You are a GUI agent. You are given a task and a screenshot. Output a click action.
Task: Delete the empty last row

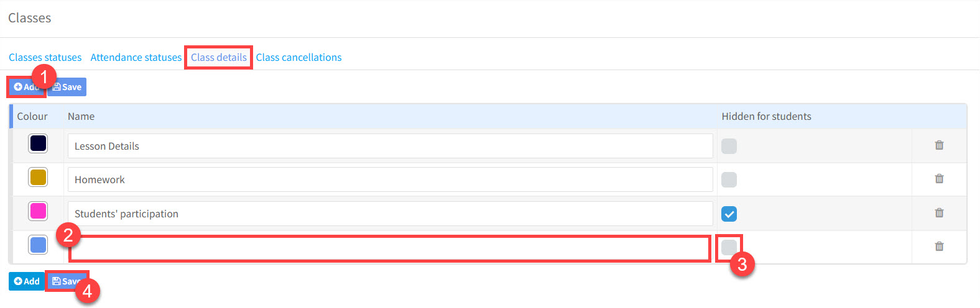click(939, 247)
